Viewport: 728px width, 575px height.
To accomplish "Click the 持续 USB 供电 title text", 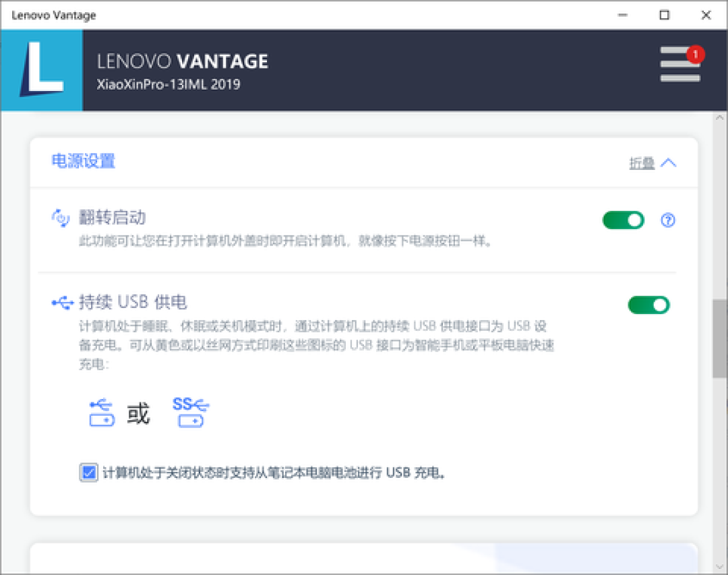I will click(133, 302).
